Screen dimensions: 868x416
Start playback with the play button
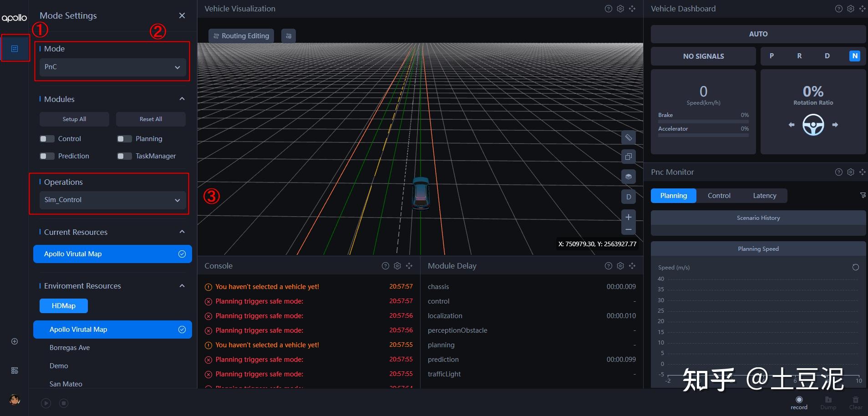coord(46,403)
